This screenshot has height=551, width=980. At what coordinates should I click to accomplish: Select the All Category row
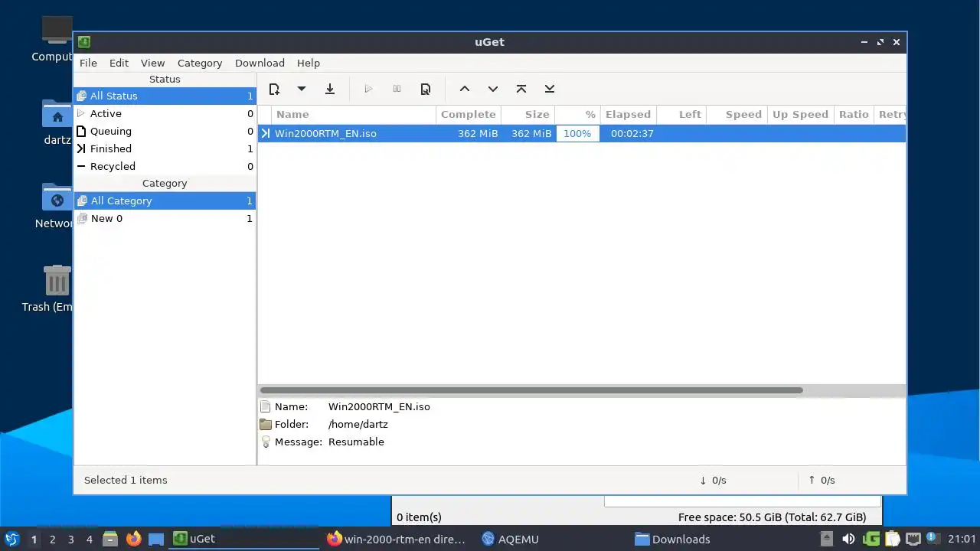[x=165, y=201]
